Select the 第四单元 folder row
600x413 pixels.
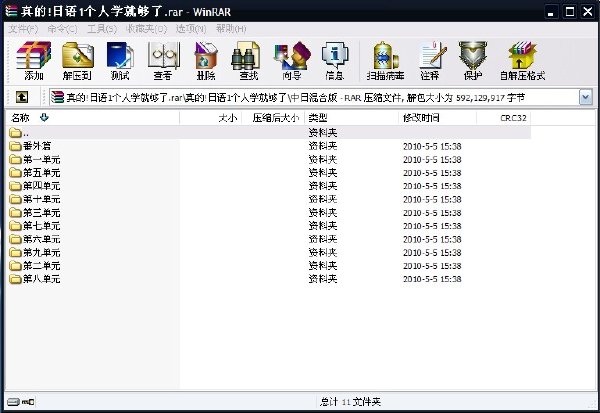click(x=268, y=186)
